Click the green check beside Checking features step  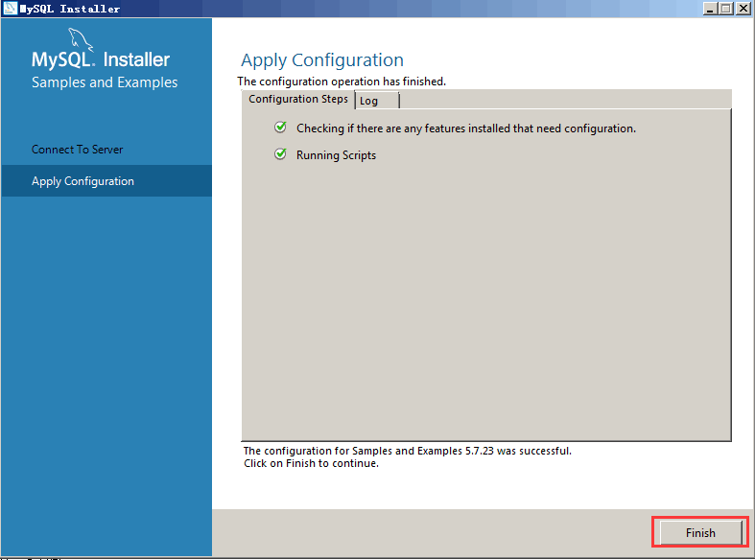pos(280,128)
